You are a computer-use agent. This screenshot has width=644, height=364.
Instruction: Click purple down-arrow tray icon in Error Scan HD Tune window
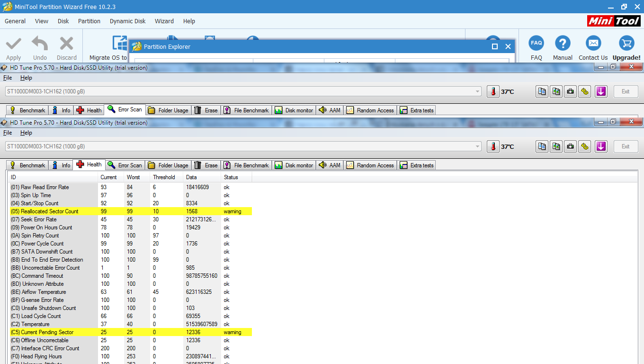click(x=601, y=91)
